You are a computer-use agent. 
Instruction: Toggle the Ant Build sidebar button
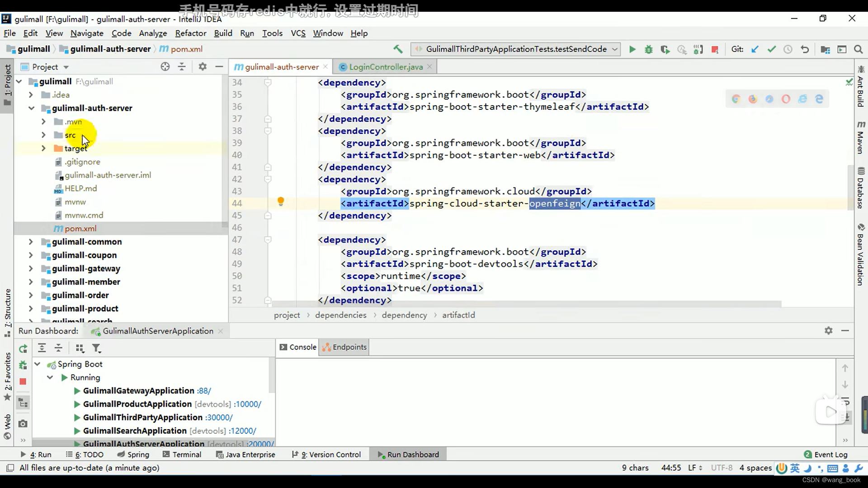click(861, 87)
